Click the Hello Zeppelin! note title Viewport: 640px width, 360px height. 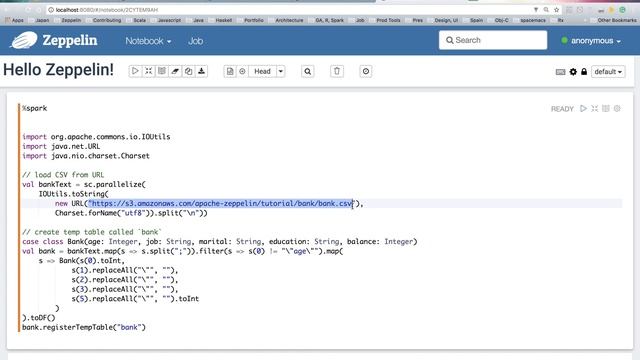59,70
